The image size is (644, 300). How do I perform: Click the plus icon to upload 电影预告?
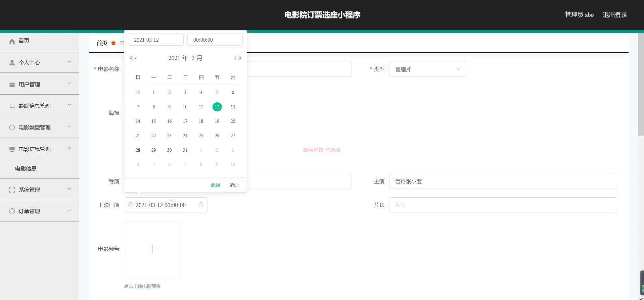tap(152, 249)
